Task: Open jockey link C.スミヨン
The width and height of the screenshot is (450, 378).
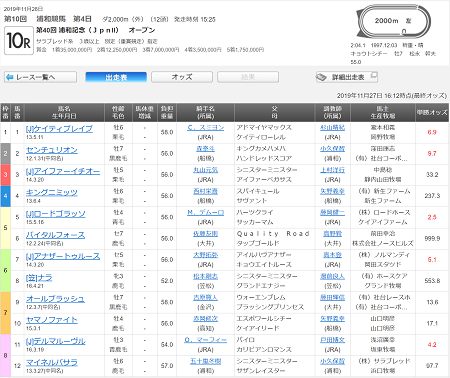Action: (x=205, y=128)
